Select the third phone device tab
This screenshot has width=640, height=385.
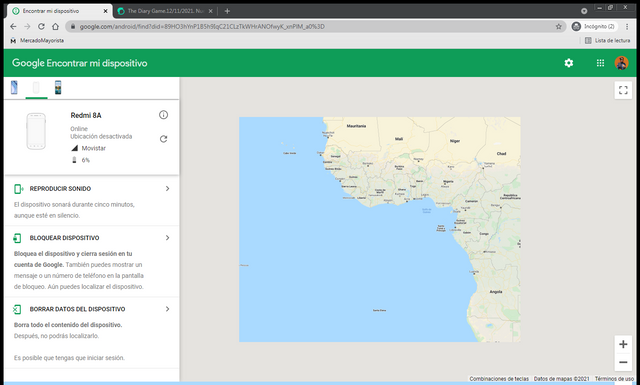[x=58, y=87]
